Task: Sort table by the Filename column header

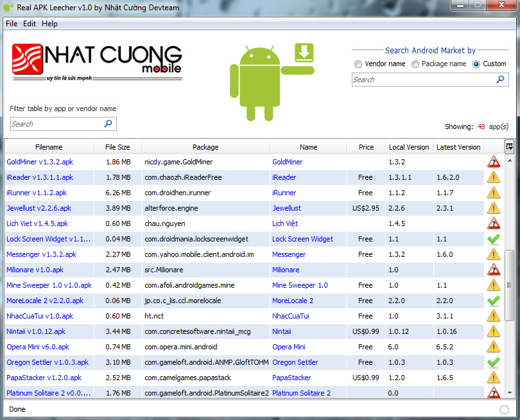Action: 49,147
